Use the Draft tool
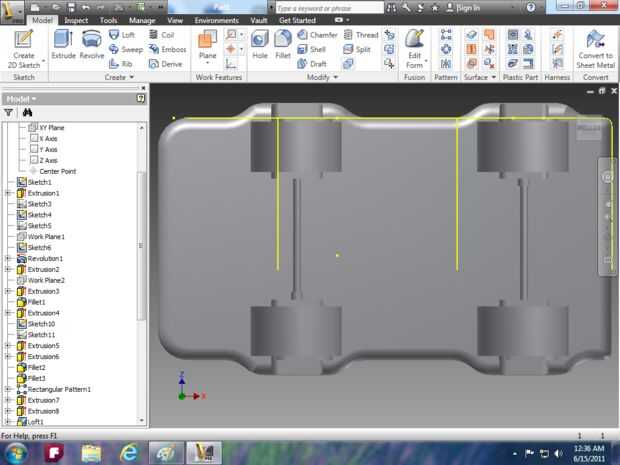The width and height of the screenshot is (620, 465). point(312,64)
